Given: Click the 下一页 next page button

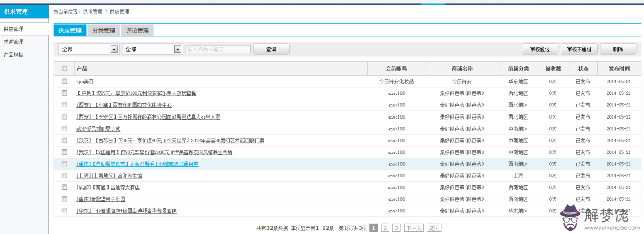Looking at the screenshot, I should (414, 228).
